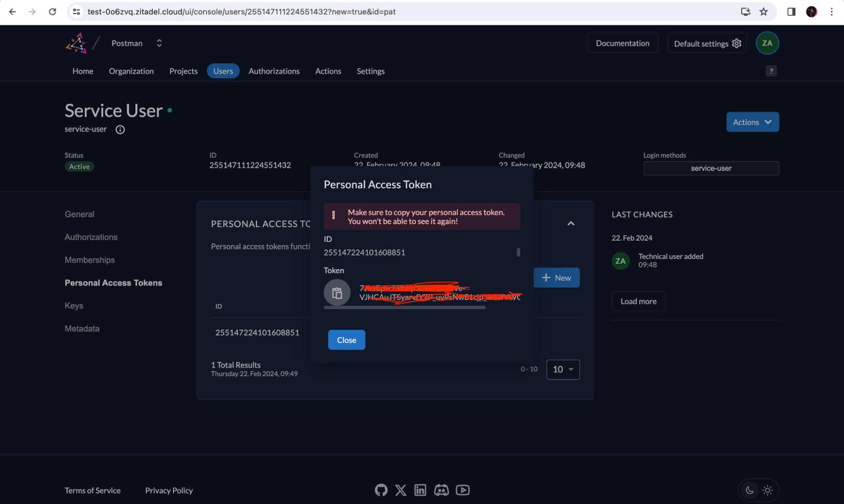Collapse the Personal Access Token modal chevron

(570, 223)
